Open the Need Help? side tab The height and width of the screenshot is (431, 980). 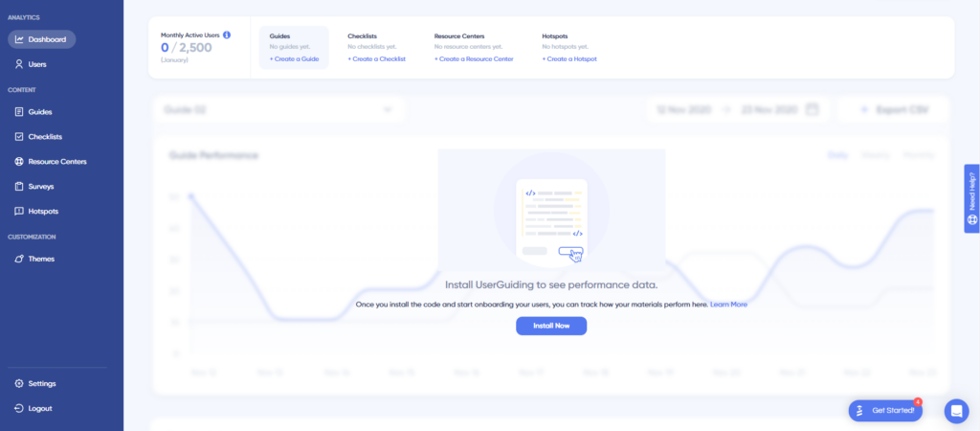click(x=972, y=199)
